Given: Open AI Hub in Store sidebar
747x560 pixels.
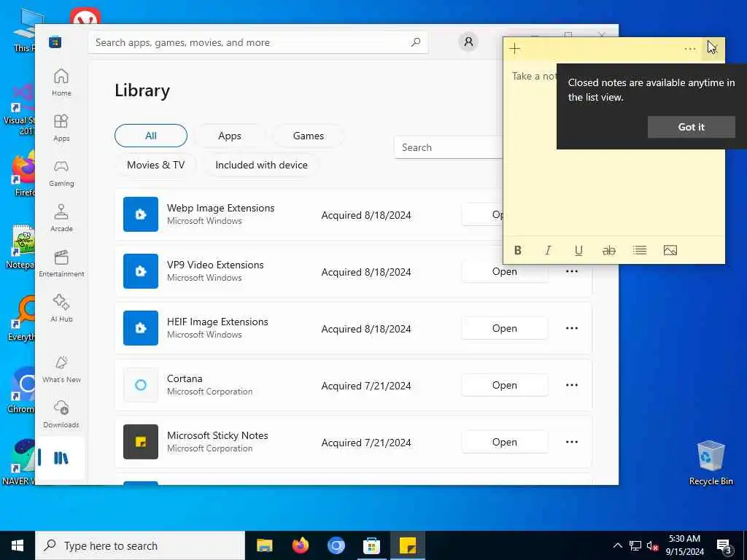Looking at the screenshot, I should pyautogui.click(x=61, y=308).
